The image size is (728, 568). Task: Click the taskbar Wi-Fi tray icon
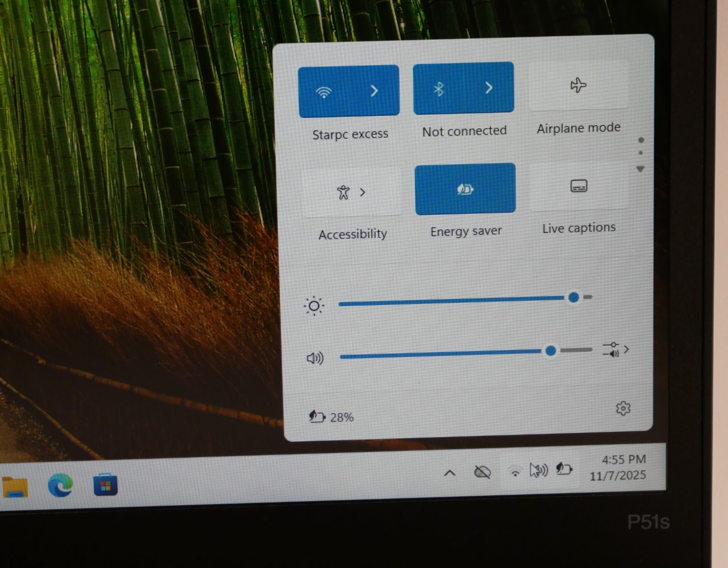tap(515, 471)
